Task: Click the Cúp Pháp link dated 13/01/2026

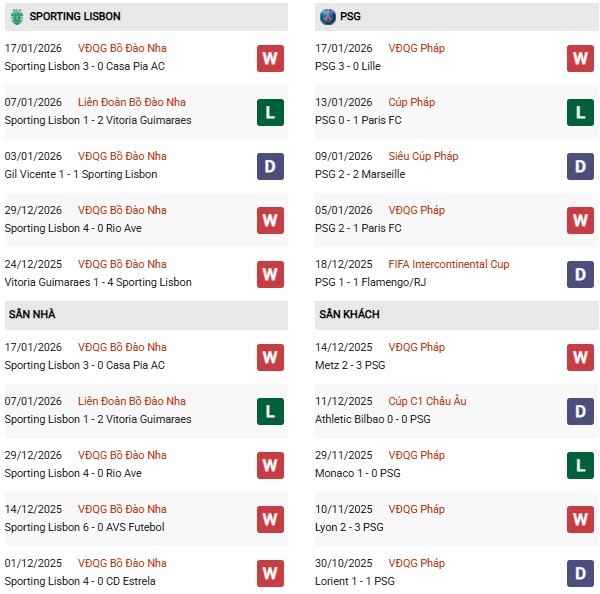Action: 411,102
